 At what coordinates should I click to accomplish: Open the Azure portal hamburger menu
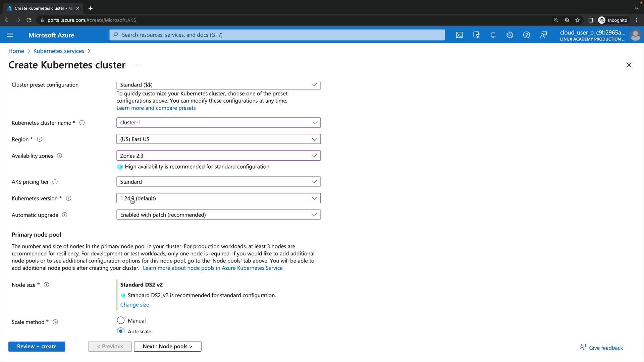click(10, 35)
